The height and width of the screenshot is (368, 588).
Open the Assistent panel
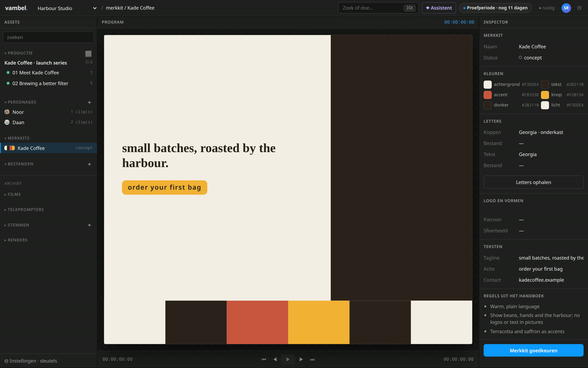(439, 8)
